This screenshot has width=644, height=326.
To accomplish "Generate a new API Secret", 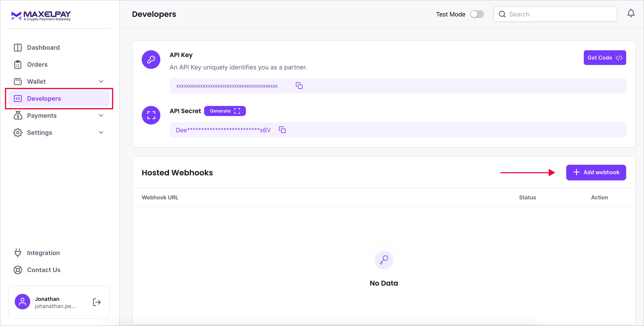I will tap(224, 111).
